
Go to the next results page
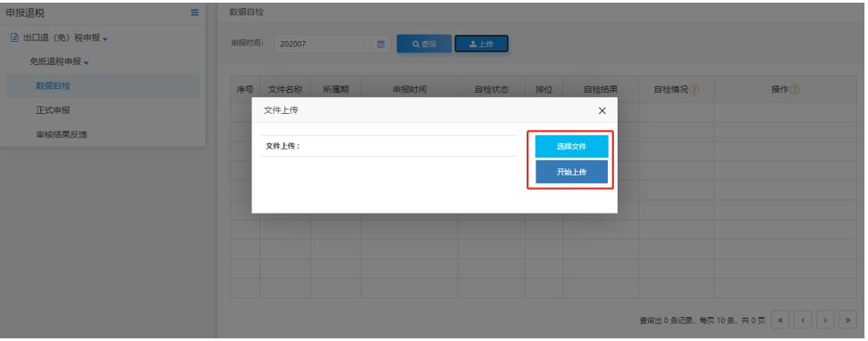click(825, 320)
